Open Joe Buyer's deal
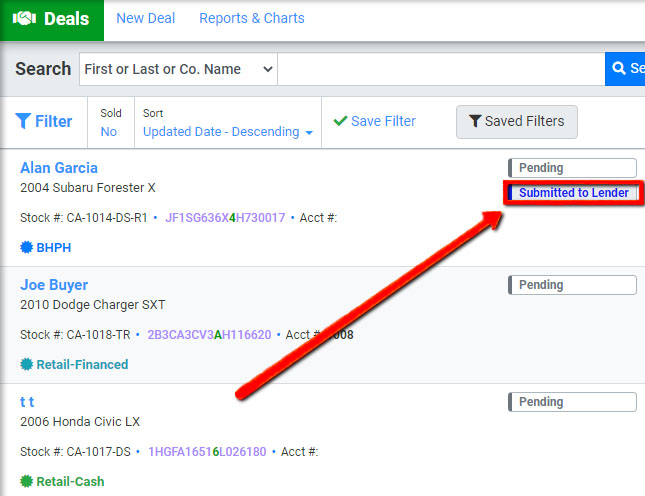Screen dimensions: 645x496 pyautogui.click(x=54, y=285)
